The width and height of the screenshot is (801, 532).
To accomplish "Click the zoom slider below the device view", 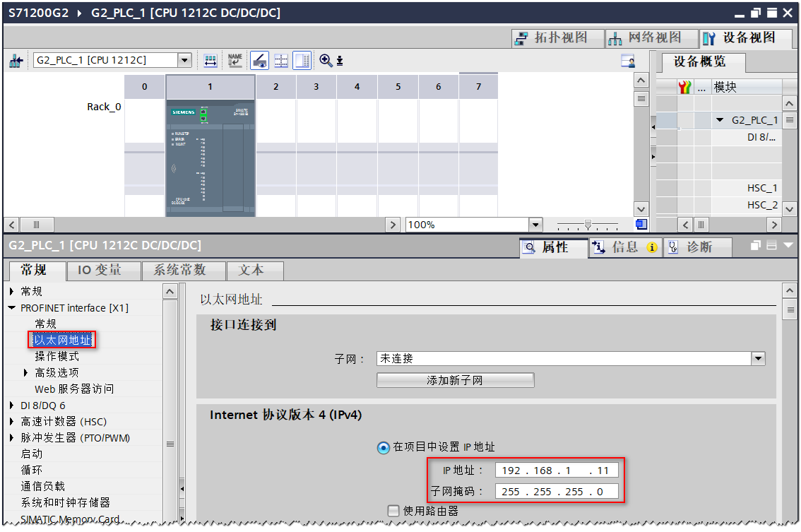I will coord(588,225).
